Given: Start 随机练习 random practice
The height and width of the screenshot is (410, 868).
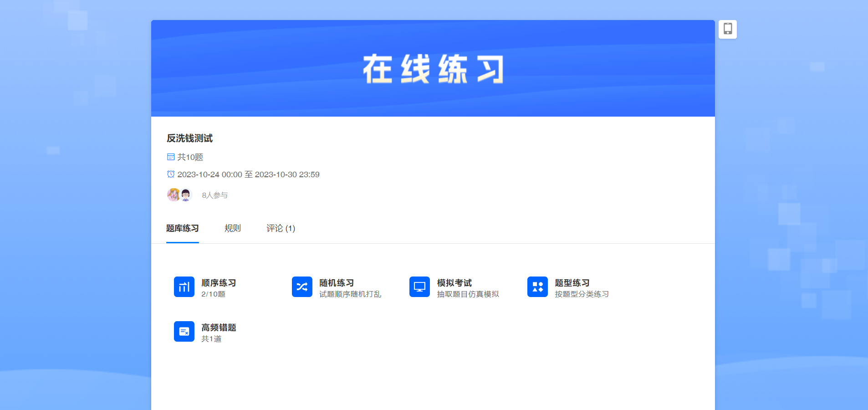Looking at the screenshot, I should pos(337,283).
